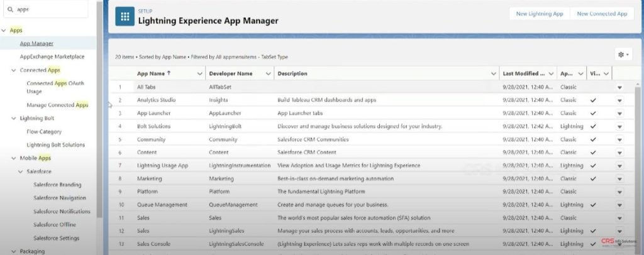Click Visible checkmark in Bolt Solutions row
Image resolution: width=644 pixels, height=255 pixels.
(x=592, y=126)
